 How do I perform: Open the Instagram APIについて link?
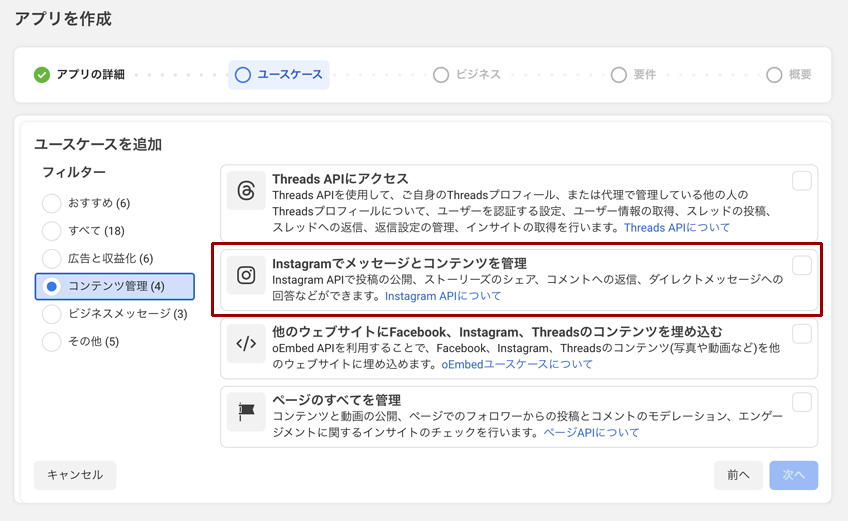tap(443, 296)
